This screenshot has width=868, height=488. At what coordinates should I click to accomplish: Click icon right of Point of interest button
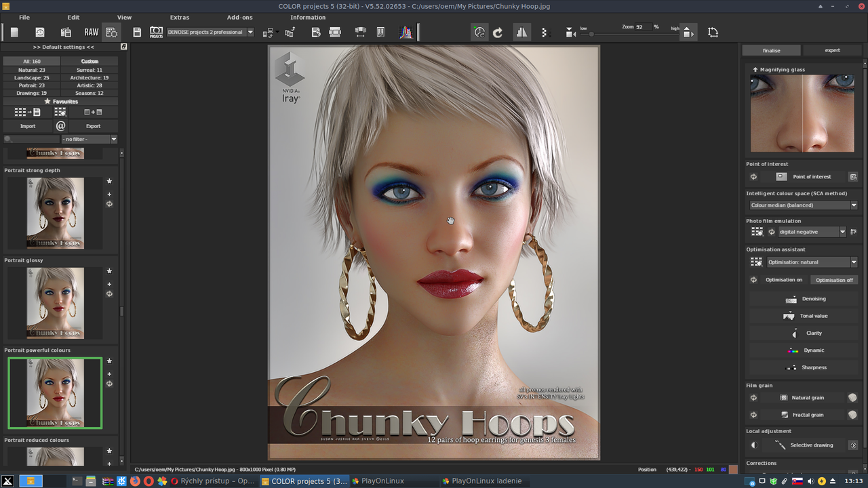pyautogui.click(x=853, y=176)
